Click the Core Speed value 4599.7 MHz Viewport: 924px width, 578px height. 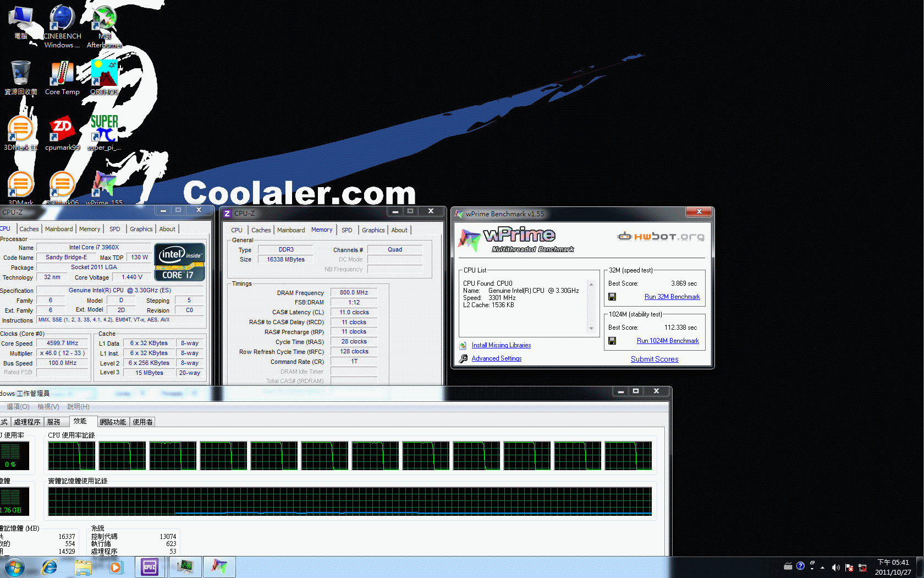click(62, 343)
